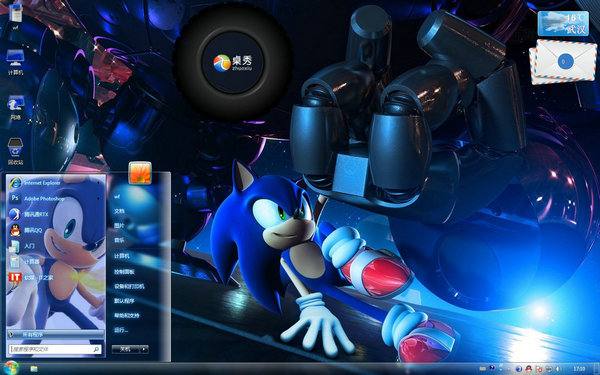Expand 所有程序 all programs list
The height and width of the screenshot is (375, 600).
[x=55, y=334]
